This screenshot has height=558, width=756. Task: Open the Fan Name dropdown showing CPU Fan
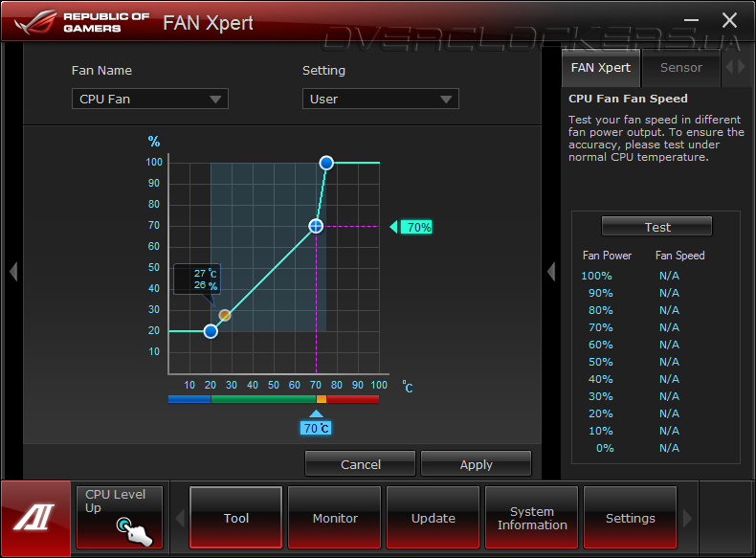point(150,99)
